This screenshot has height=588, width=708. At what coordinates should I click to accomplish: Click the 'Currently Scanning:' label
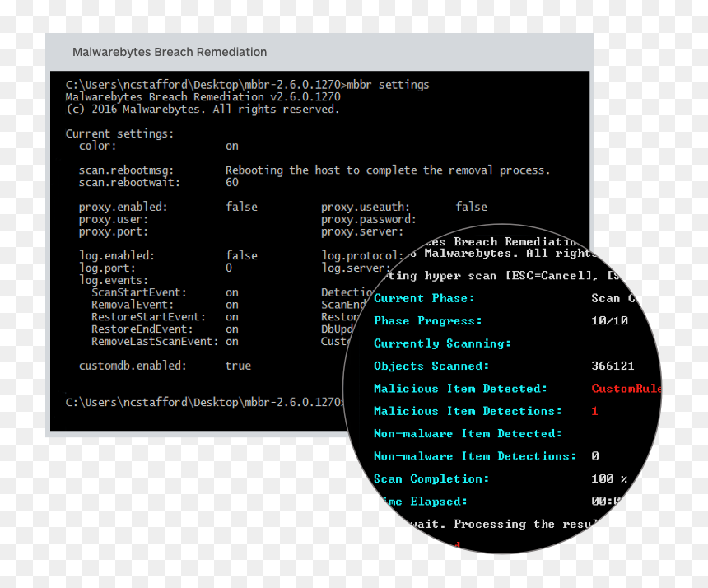442,343
